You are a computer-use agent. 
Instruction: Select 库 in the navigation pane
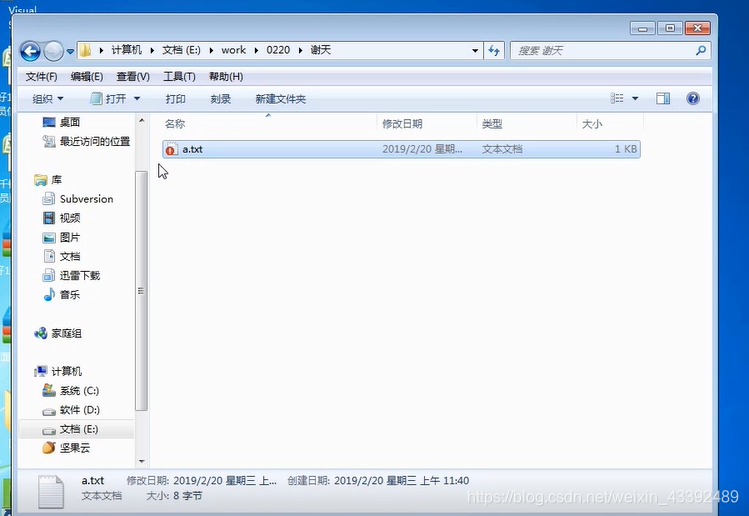(48, 180)
